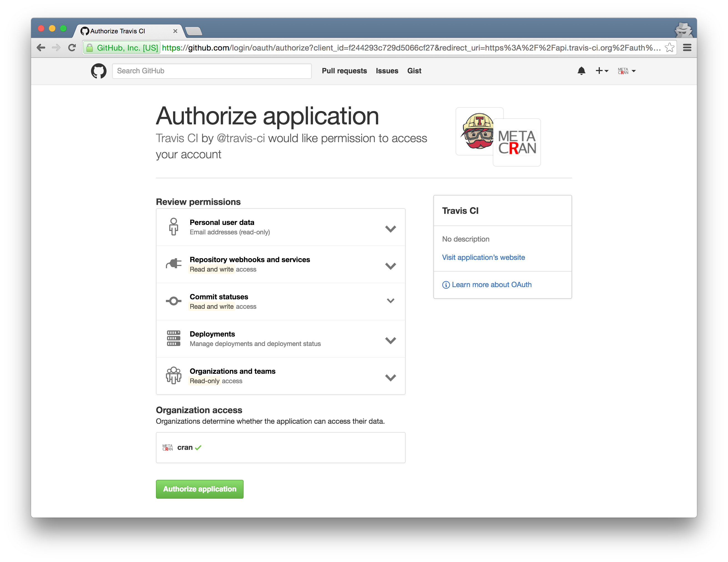Expand Organizations and teams permission
This screenshot has width=728, height=562.
390,377
